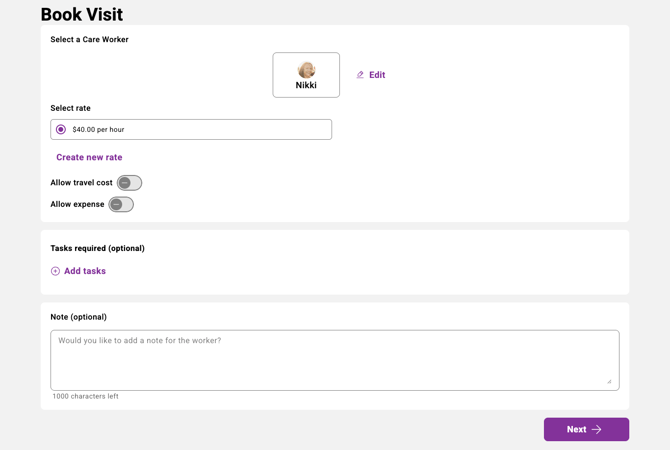Enable the Allow travel cost switch
The height and width of the screenshot is (450, 670).
pos(129,183)
